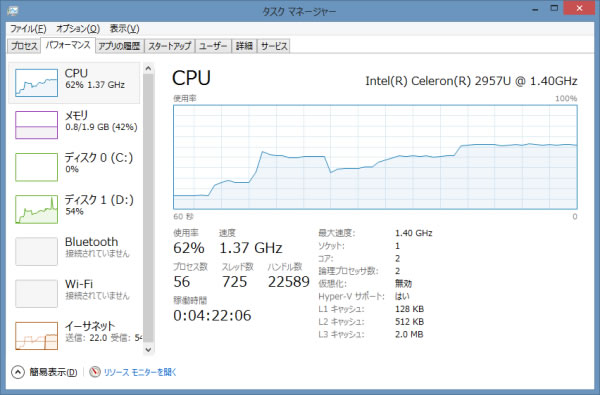The image size is (600, 395).
Task: Select the メモリ memory graph thumbnail
Action: point(36,125)
